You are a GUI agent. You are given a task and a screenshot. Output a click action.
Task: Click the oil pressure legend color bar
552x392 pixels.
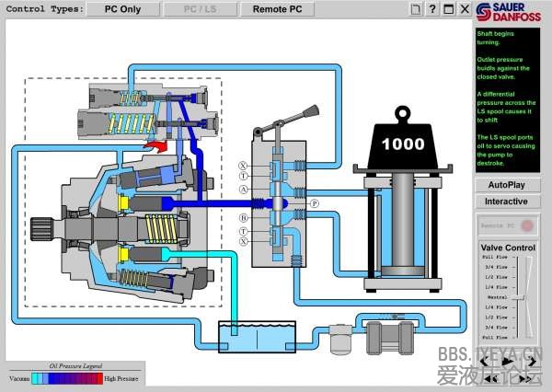[x=66, y=377]
